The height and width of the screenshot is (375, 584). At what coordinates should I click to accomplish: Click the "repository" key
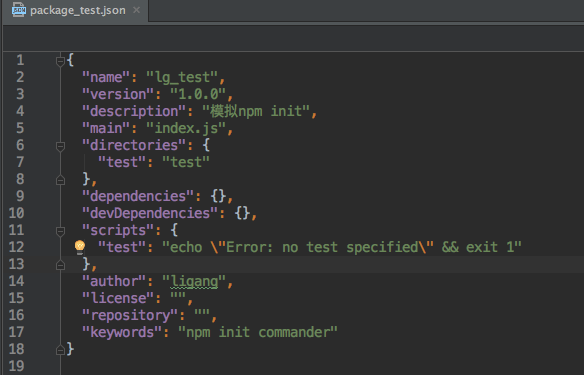point(130,315)
